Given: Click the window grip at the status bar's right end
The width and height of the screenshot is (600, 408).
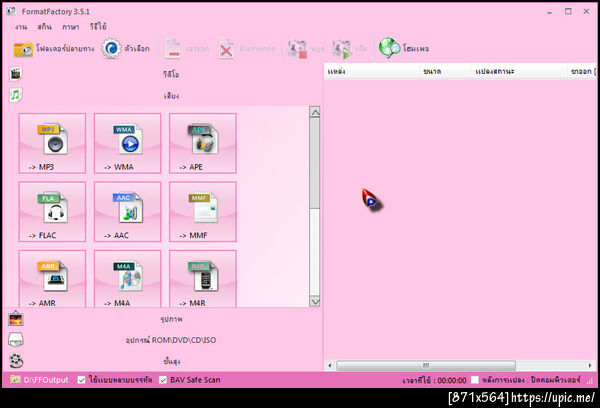Looking at the screenshot, I should click(x=590, y=381).
